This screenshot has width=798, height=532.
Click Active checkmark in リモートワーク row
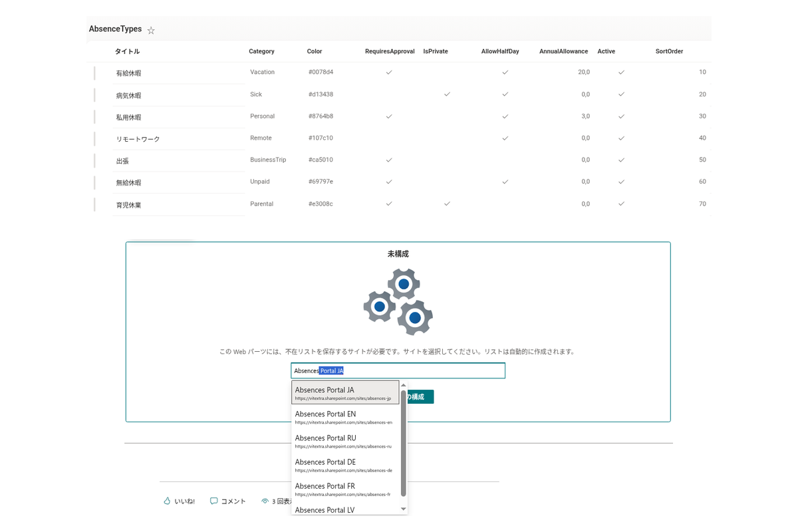pyautogui.click(x=621, y=138)
